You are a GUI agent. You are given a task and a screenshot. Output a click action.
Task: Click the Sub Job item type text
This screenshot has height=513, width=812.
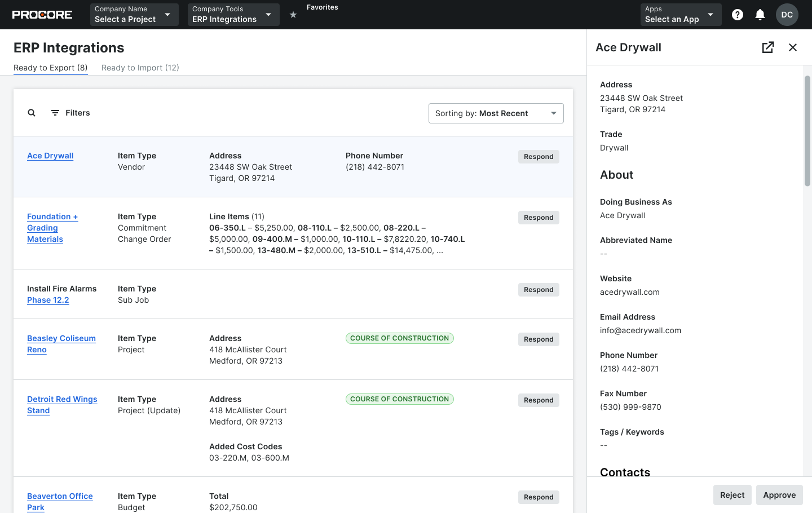134,300
